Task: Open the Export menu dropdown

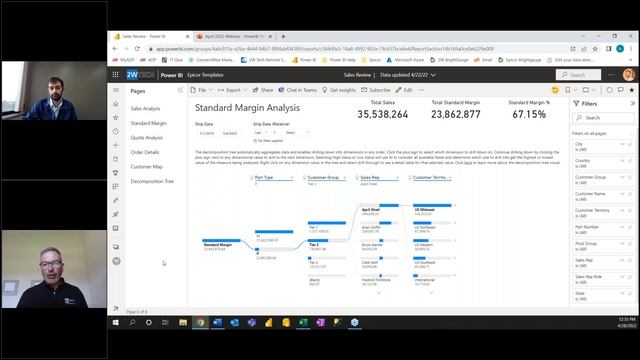Action: tap(233, 90)
